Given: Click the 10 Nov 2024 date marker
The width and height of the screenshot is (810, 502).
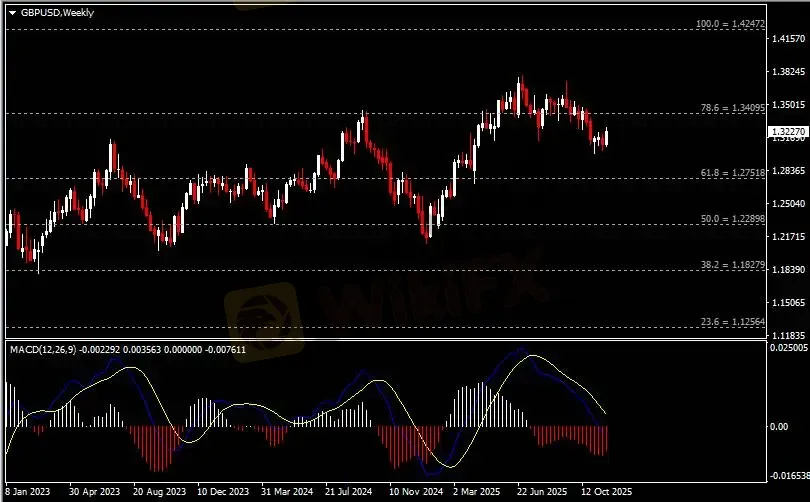Looking at the screenshot, I should (x=417, y=492).
